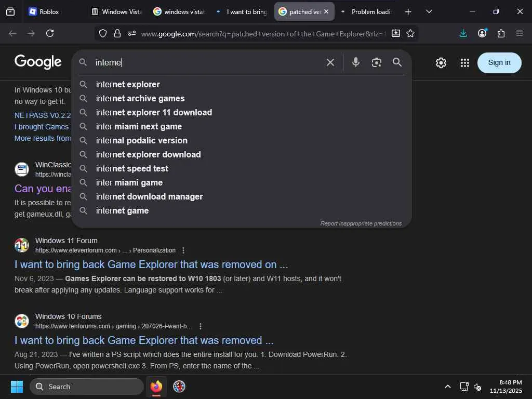Image resolution: width=532 pixels, height=399 pixels.
Task: Open tracking protection shield icon
Action: pyautogui.click(x=103, y=33)
